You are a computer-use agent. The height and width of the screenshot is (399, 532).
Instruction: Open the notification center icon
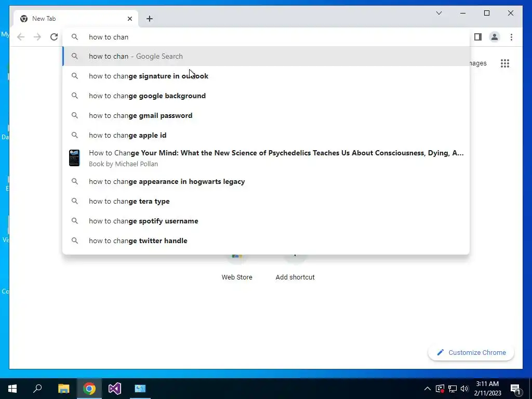[x=515, y=389]
